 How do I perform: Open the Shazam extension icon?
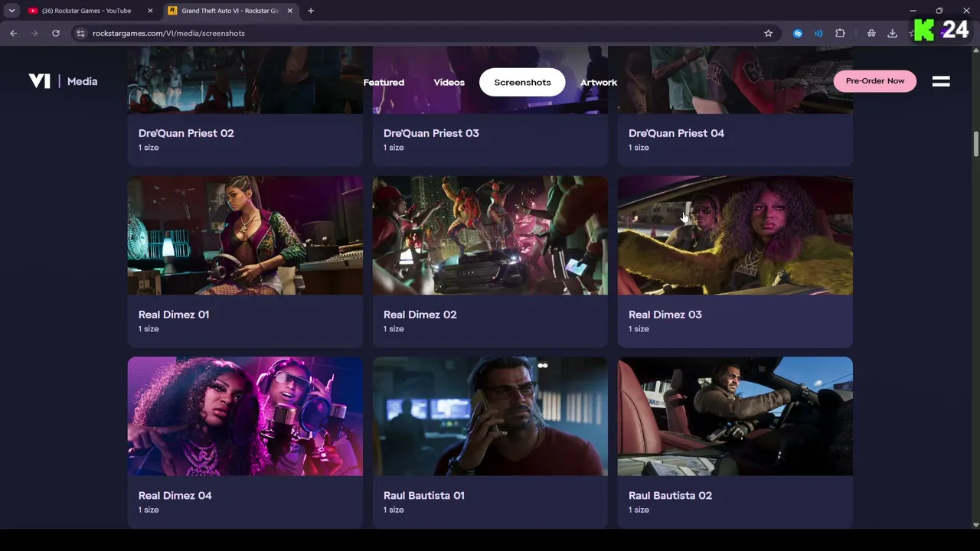click(798, 33)
